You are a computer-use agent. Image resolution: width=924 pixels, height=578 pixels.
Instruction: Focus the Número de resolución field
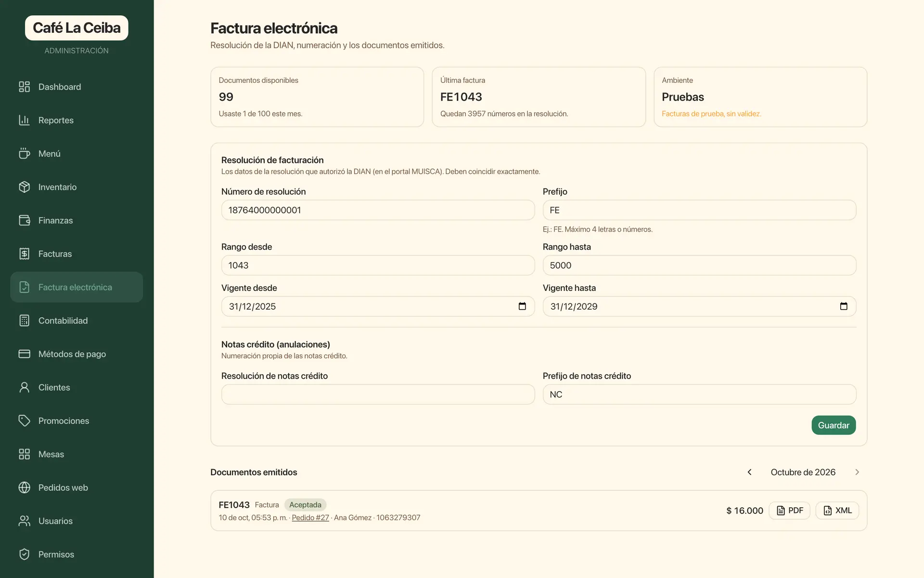pyautogui.click(x=378, y=210)
